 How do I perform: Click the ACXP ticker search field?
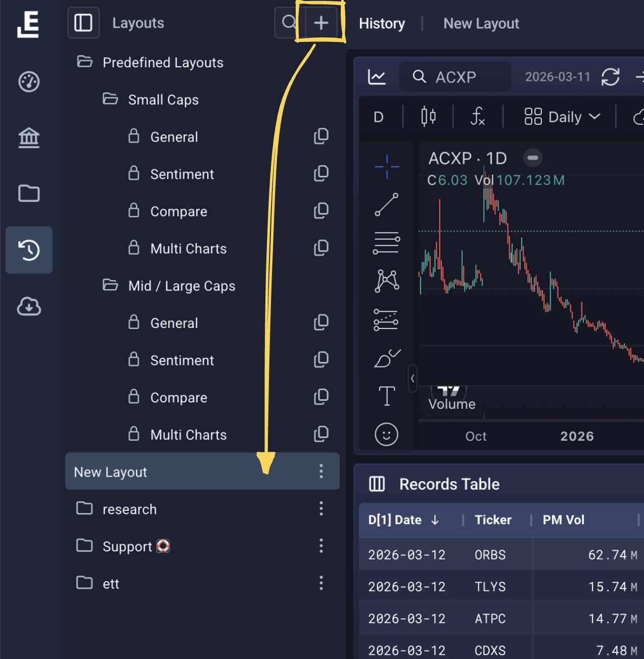455,77
